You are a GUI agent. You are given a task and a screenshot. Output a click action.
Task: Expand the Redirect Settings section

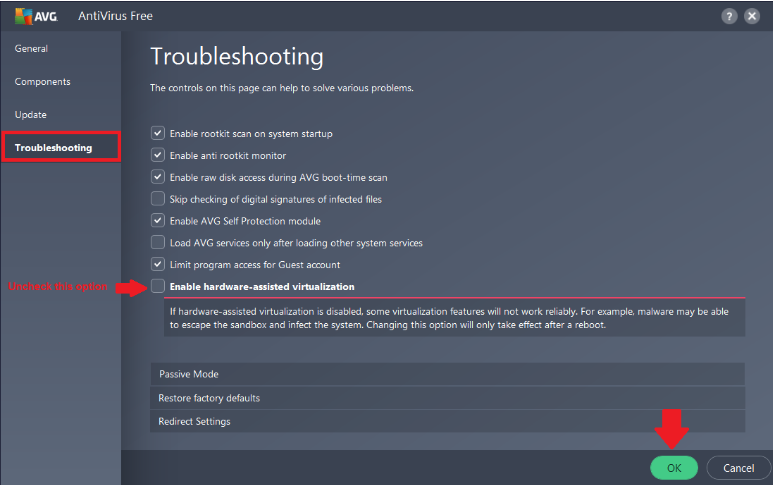(447, 421)
